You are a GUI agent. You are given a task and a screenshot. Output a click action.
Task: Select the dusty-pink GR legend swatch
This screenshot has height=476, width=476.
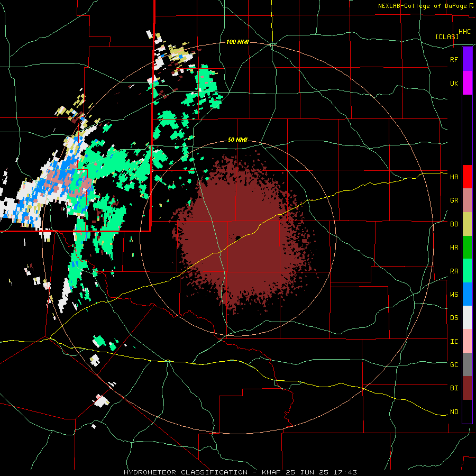[x=467, y=200]
